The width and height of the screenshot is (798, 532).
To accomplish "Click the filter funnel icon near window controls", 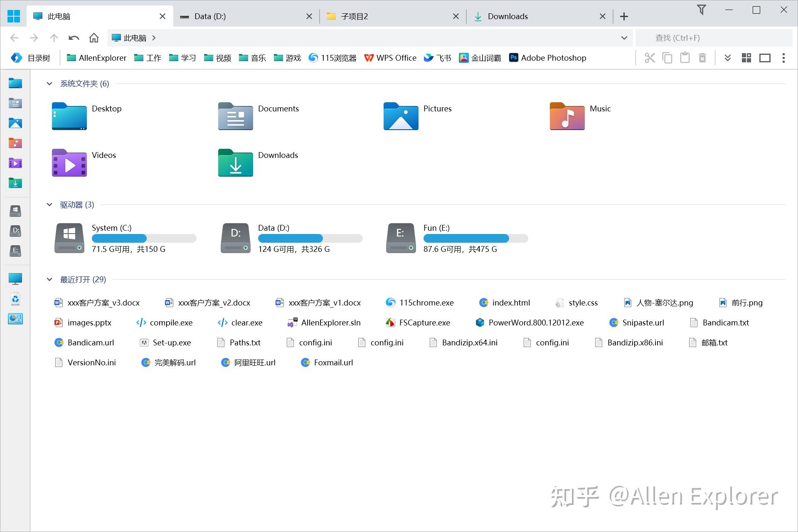I will coord(702,10).
